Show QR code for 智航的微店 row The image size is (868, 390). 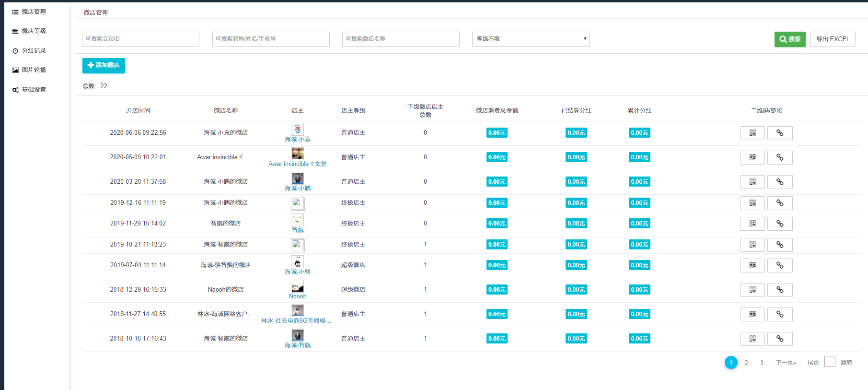click(752, 224)
